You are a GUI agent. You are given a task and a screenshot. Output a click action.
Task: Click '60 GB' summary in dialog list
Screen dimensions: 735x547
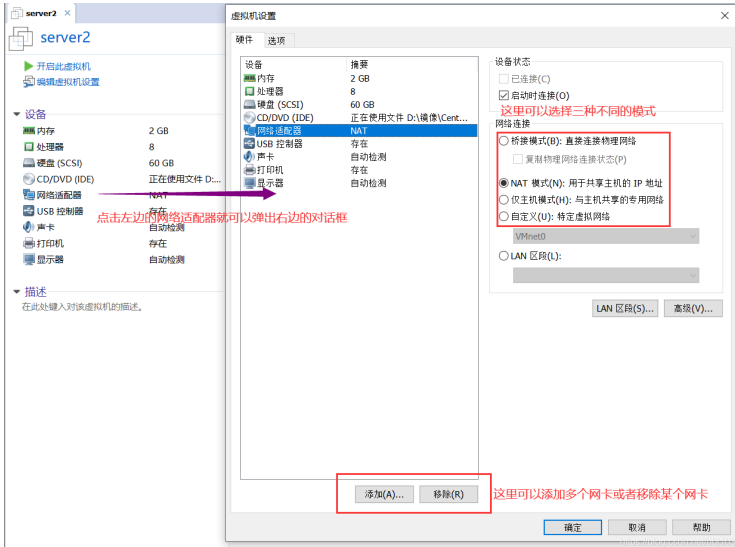(x=362, y=105)
